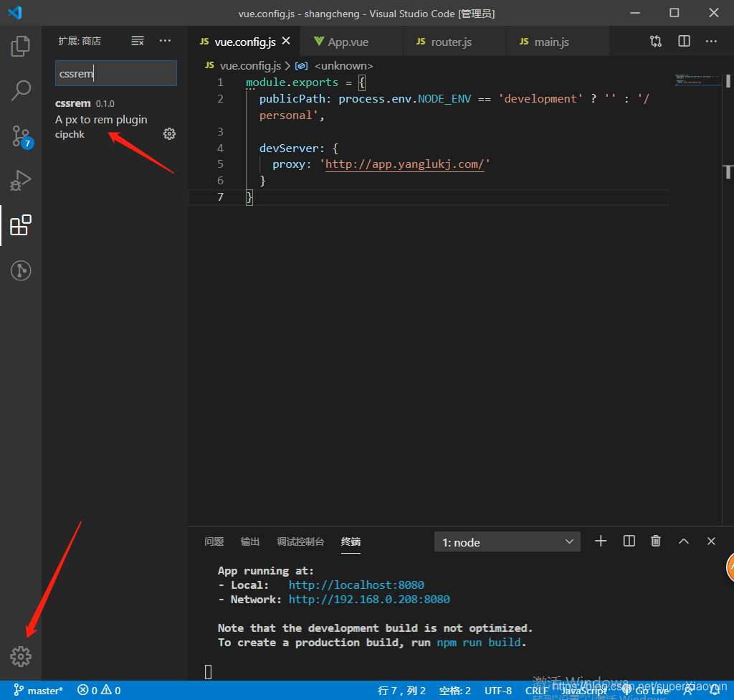Image resolution: width=734 pixels, height=700 pixels.
Task: Open the cssrem extension settings gear
Action: (169, 133)
